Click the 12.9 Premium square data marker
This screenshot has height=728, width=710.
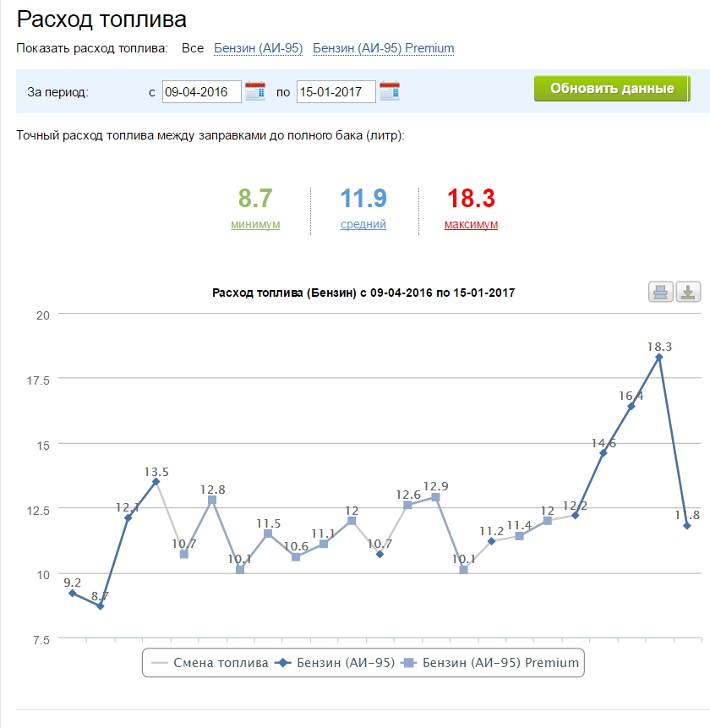coord(435,497)
